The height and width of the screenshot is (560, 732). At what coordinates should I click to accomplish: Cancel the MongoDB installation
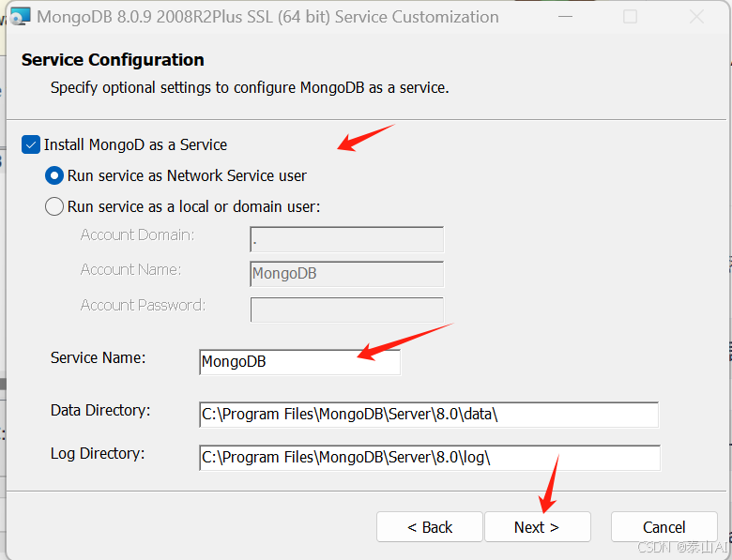[663, 527]
